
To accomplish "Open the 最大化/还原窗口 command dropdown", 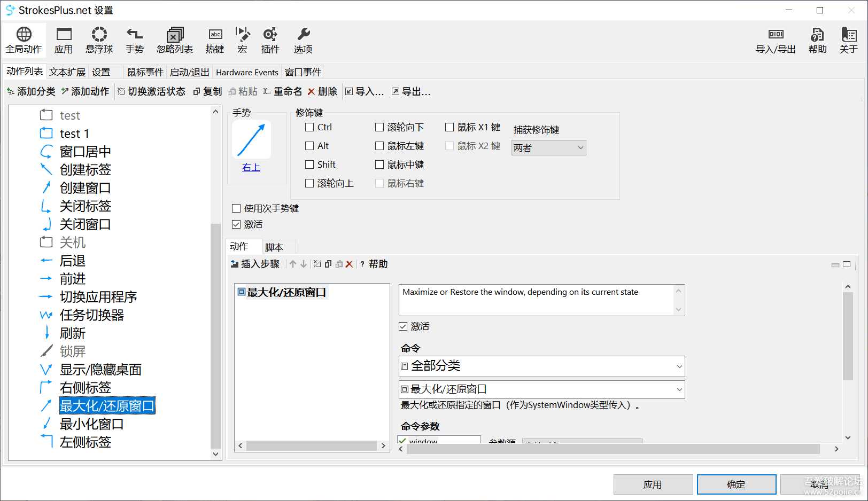I will click(541, 389).
